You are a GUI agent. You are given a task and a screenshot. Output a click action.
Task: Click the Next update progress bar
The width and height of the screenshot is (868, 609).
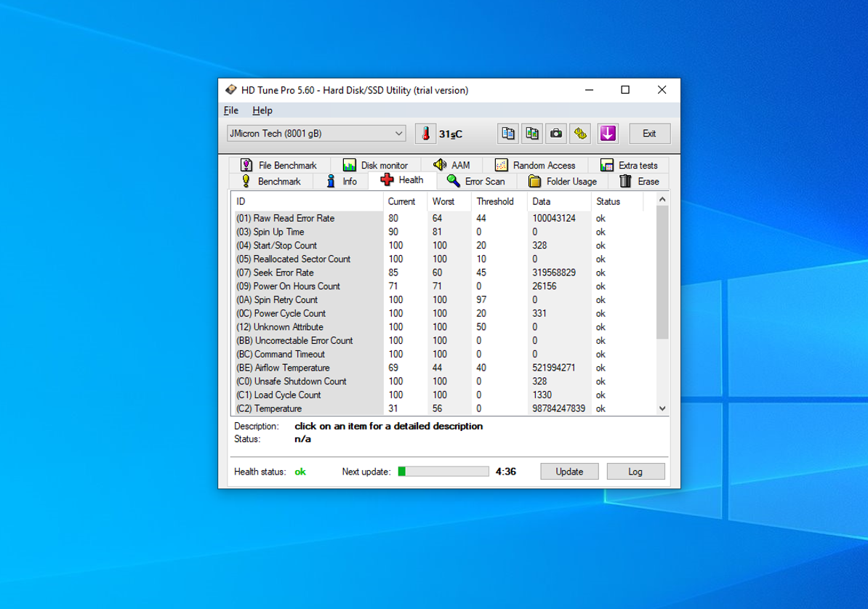(x=443, y=472)
